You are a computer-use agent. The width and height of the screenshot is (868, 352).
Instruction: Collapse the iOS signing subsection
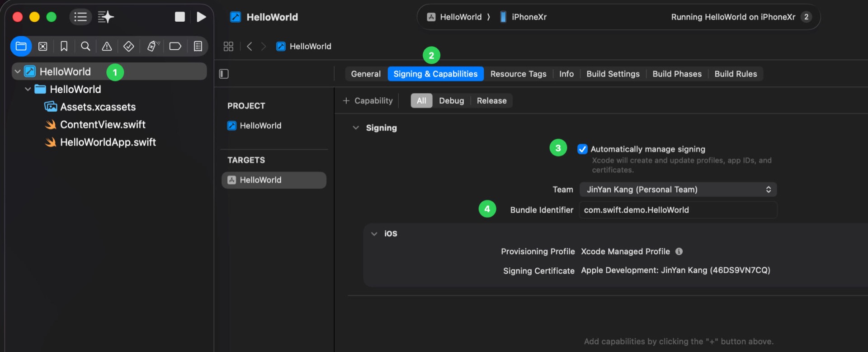(x=374, y=233)
